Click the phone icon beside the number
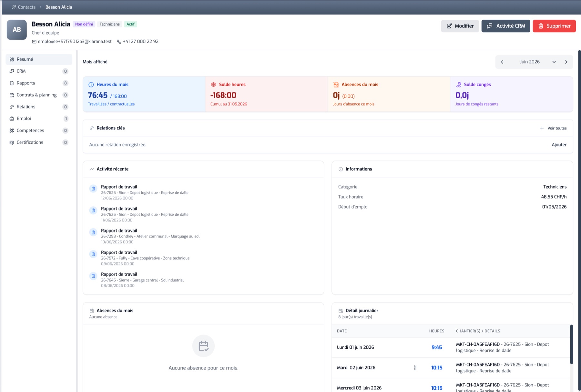581x392 pixels. pyautogui.click(x=119, y=42)
